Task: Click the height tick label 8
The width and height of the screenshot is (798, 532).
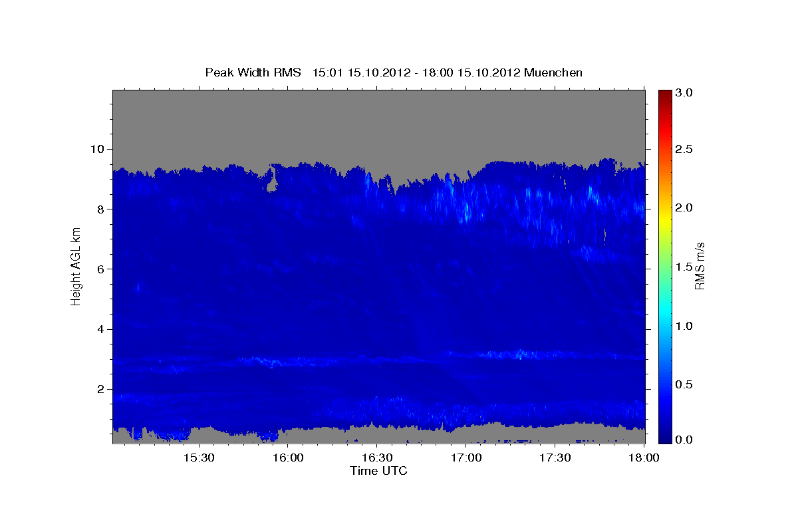Action: 102,209
